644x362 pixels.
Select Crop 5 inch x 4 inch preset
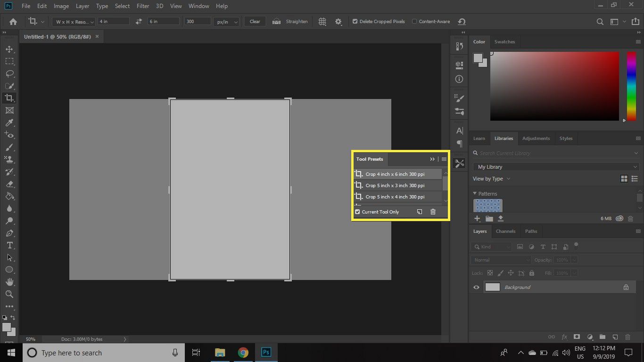pos(398,197)
